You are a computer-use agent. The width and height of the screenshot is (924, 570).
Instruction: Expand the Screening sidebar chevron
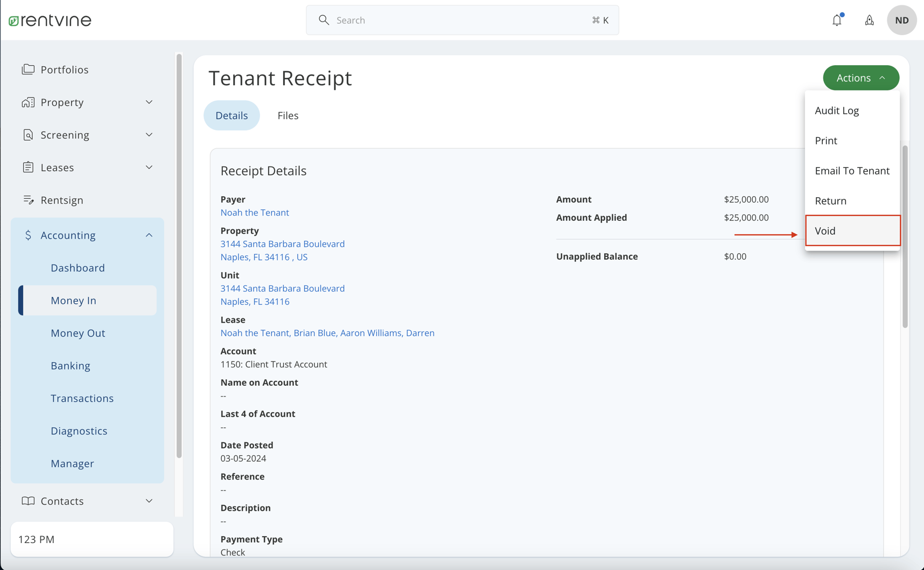click(x=149, y=135)
